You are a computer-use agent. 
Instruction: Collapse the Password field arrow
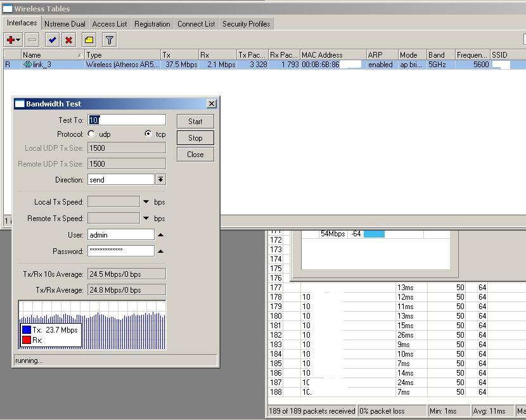(161, 251)
